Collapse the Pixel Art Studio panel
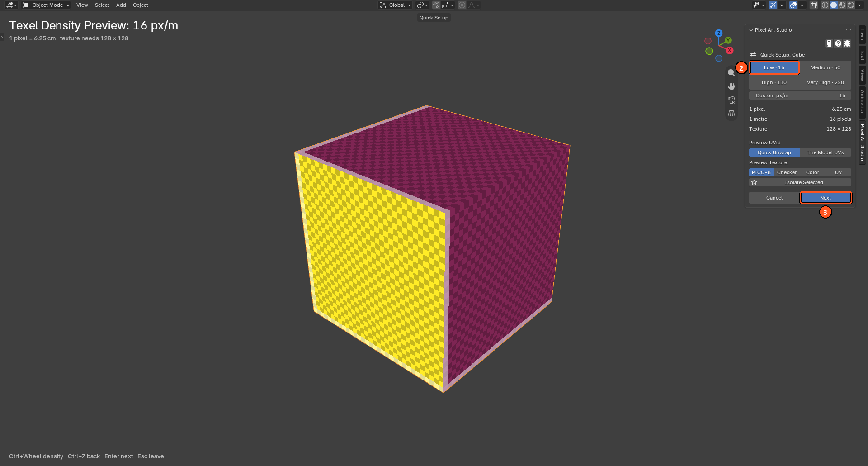This screenshot has height=466, width=868. pos(751,30)
